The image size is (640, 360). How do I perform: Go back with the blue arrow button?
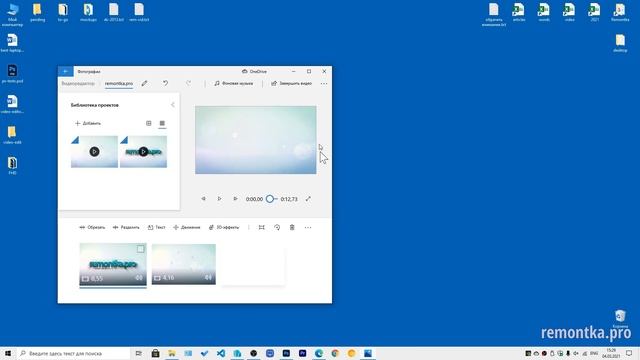click(x=65, y=71)
